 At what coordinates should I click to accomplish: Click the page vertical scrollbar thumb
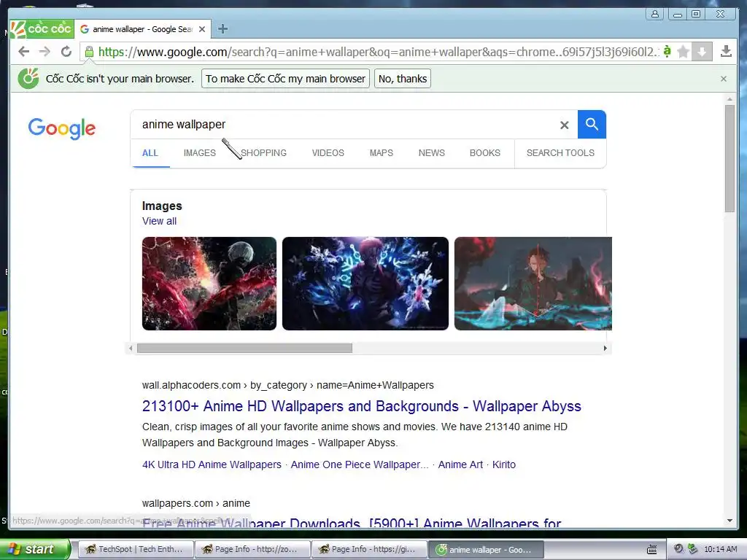click(x=729, y=158)
